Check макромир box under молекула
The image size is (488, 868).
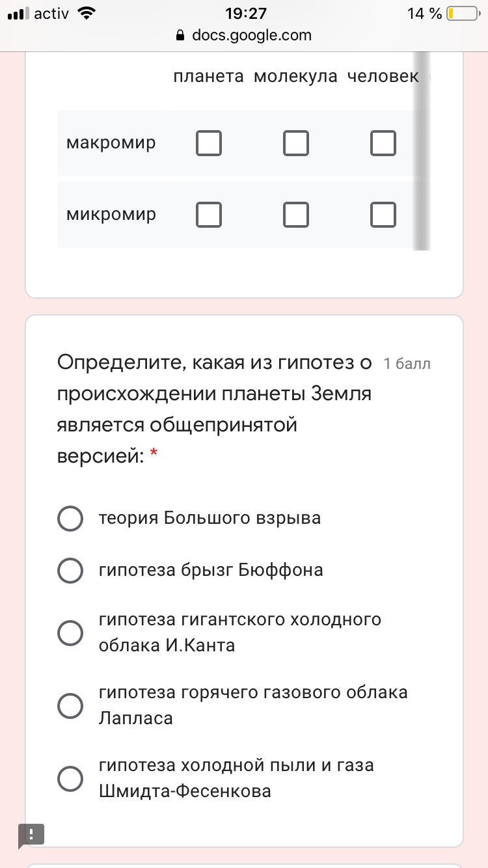point(296,143)
